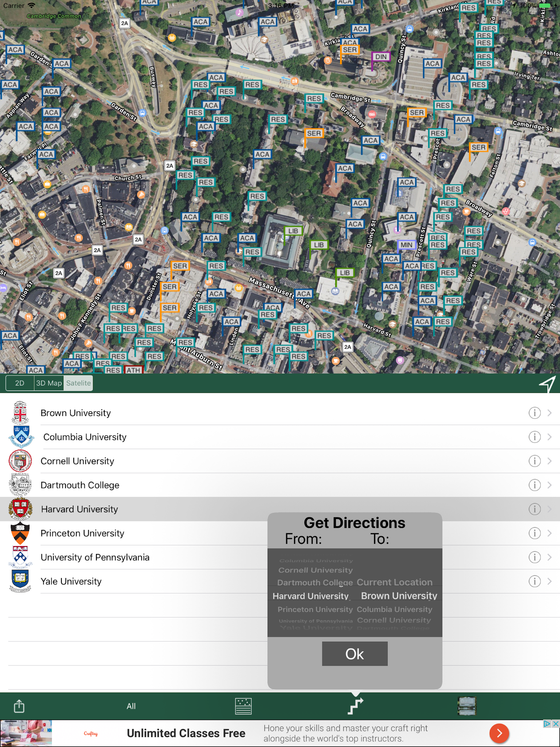This screenshot has width=560, height=747.
Task: Open the map thumbnail icon in bottom toolbar
Action: click(x=467, y=706)
